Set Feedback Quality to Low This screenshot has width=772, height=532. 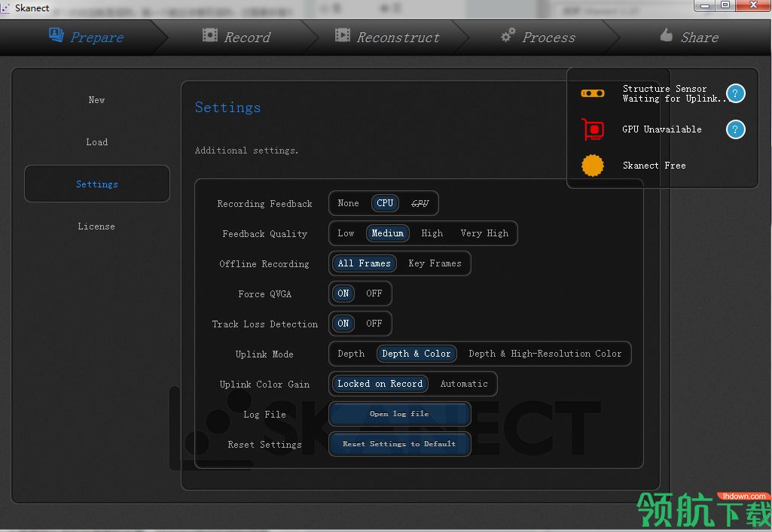pyautogui.click(x=346, y=233)
